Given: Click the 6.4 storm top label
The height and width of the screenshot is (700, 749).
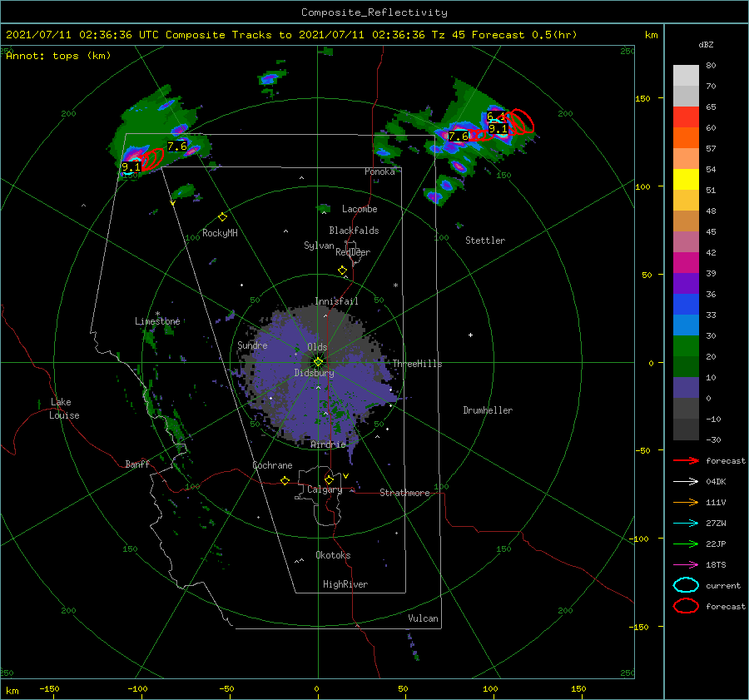Looking at the screenshot, I should 495,116.
